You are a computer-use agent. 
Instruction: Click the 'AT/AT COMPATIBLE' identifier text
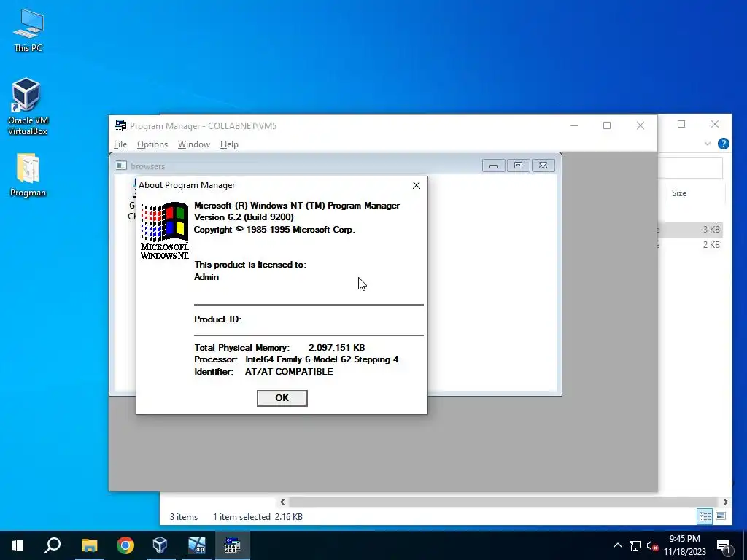point(289,372)
